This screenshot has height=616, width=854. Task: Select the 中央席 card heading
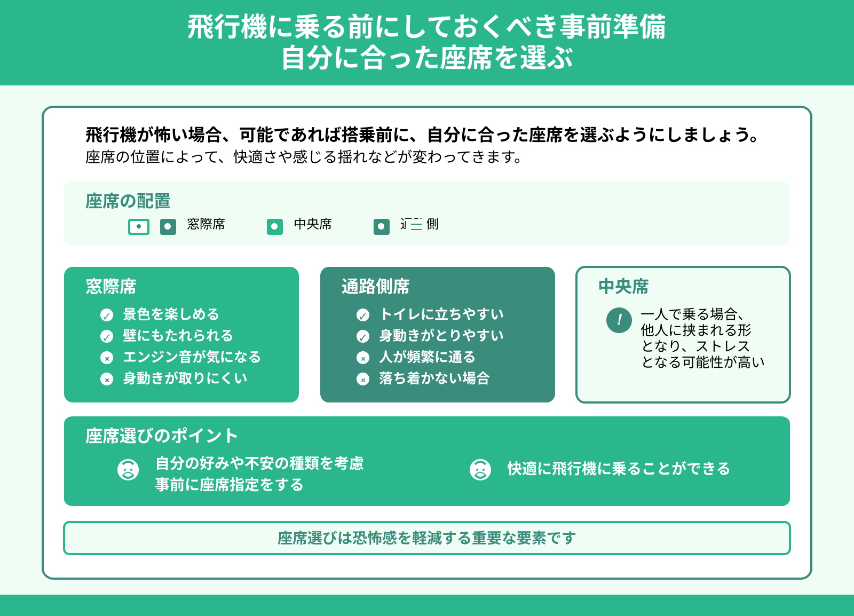coord(623,287)
